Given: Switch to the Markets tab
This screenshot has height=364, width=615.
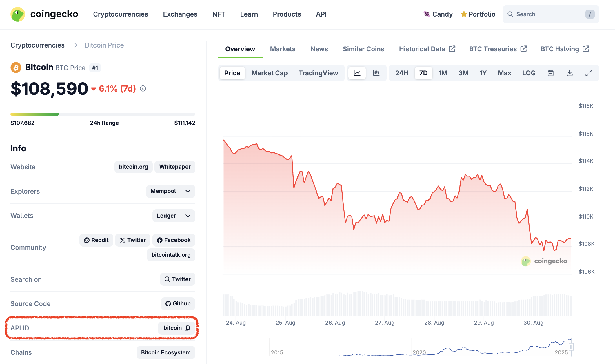Looking at the screenshot, I should tap(283, 49).
